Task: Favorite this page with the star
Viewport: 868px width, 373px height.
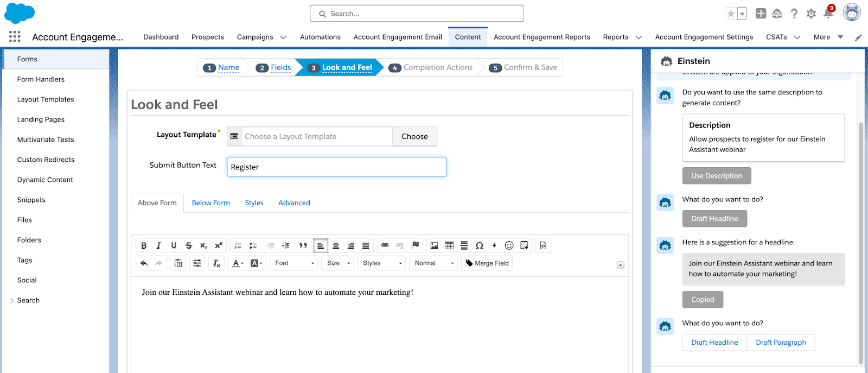Action: coord(731,14)
